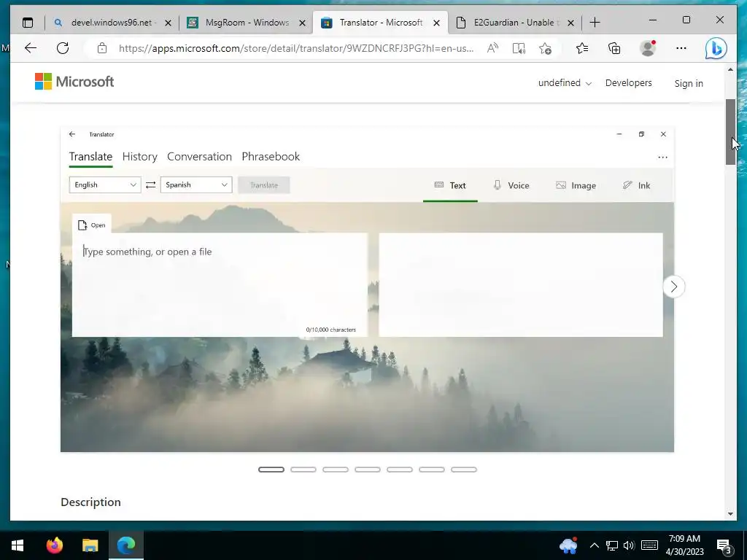
Task: Open Edge Settings and more menu
Action: pos(681,48)
